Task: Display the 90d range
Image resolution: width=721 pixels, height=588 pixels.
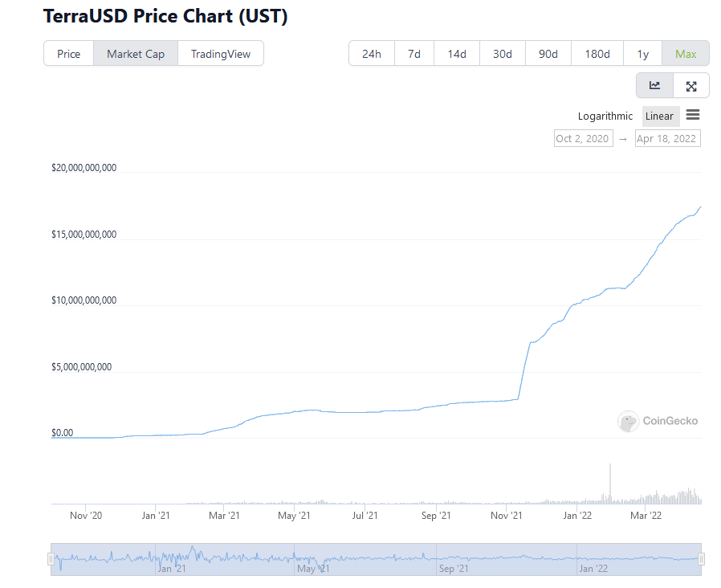Action: tap(548, 53)
